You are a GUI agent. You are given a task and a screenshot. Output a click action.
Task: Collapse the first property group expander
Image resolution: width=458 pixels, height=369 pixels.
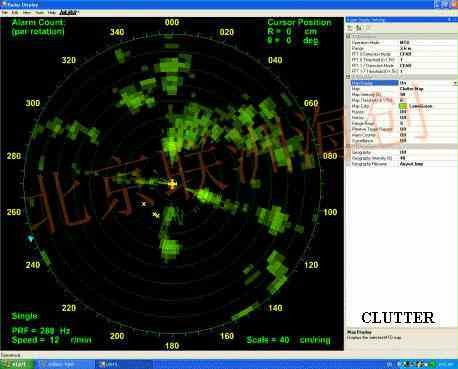point(348,36)
